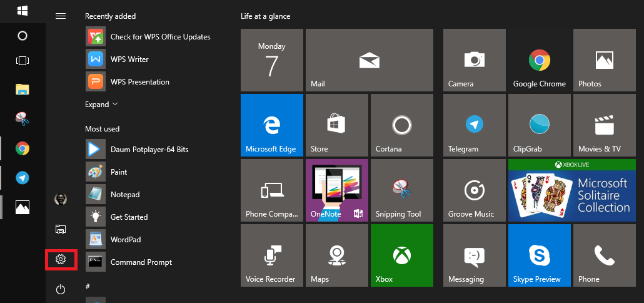Open the Store tile

click(x=337, y=125)
